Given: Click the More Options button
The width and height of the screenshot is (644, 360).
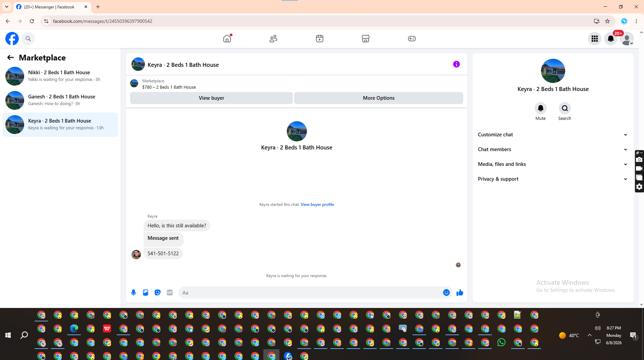Looking at the screenshot, I should 379,98.
